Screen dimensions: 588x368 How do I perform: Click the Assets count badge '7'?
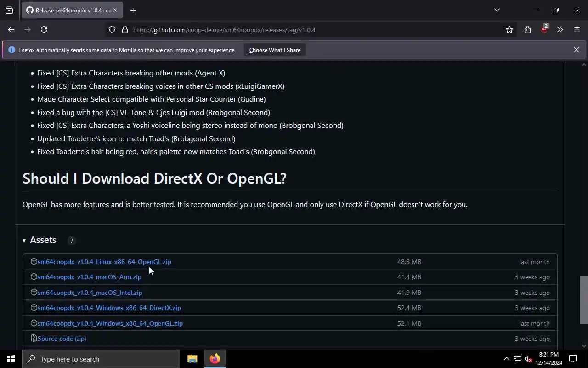71,241
